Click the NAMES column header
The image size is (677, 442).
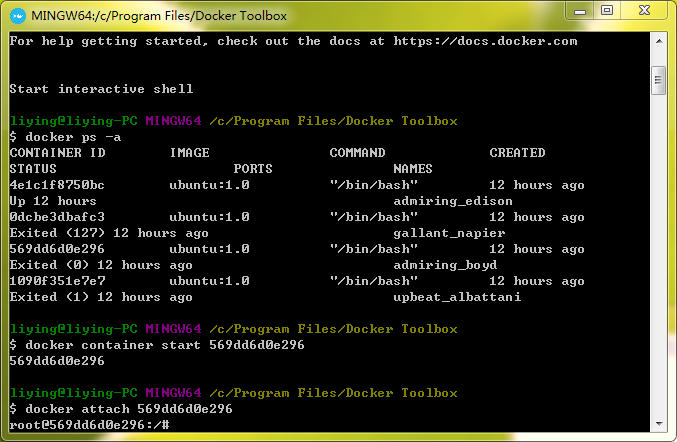click(x=413, y=169)
